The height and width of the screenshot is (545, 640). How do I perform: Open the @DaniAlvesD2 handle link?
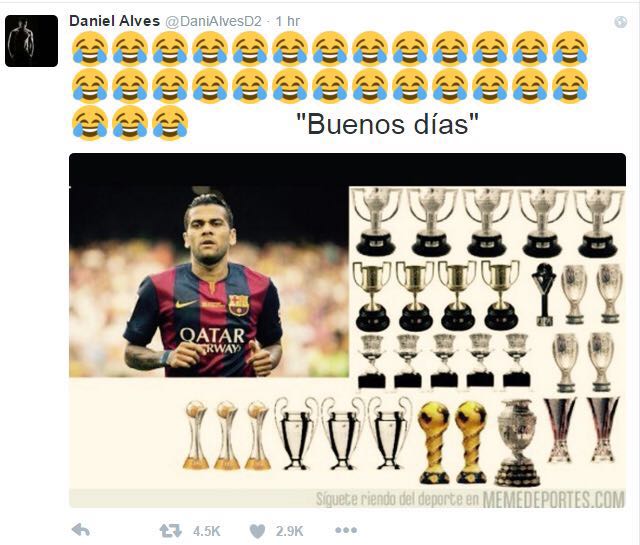tap(213, 21)
